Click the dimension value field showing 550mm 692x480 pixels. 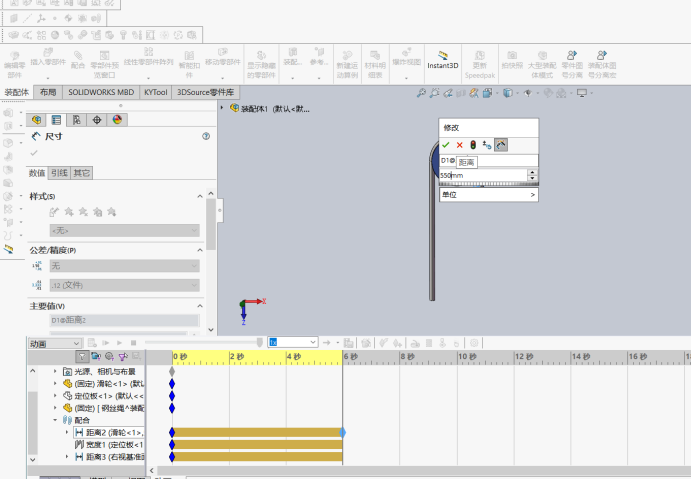pyautogui.click(x=483, y=175)
